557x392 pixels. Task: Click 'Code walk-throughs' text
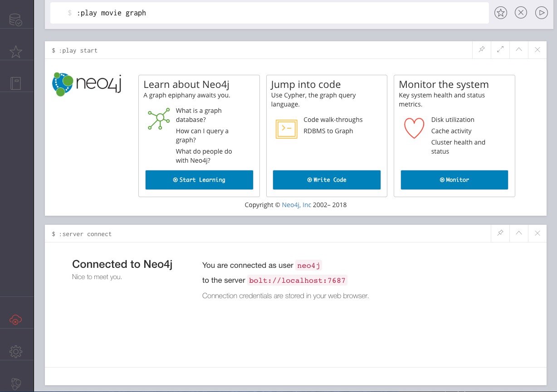[x=333, y=120]
